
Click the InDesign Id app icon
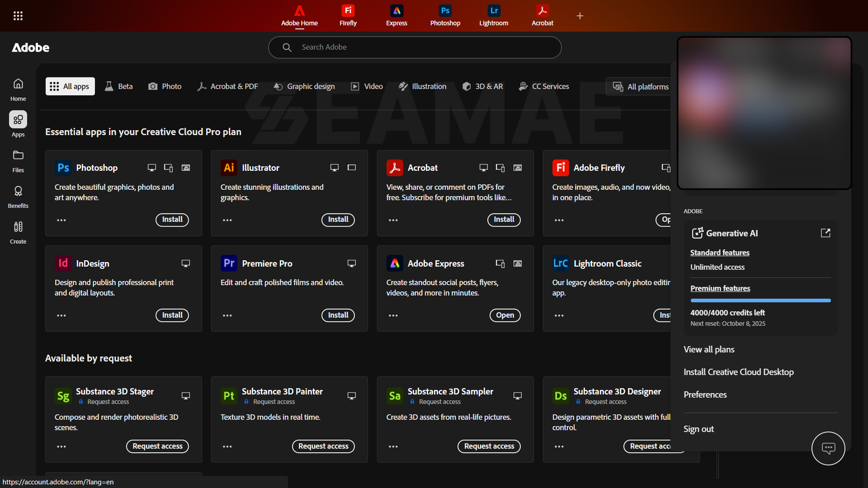click(63, 264)
